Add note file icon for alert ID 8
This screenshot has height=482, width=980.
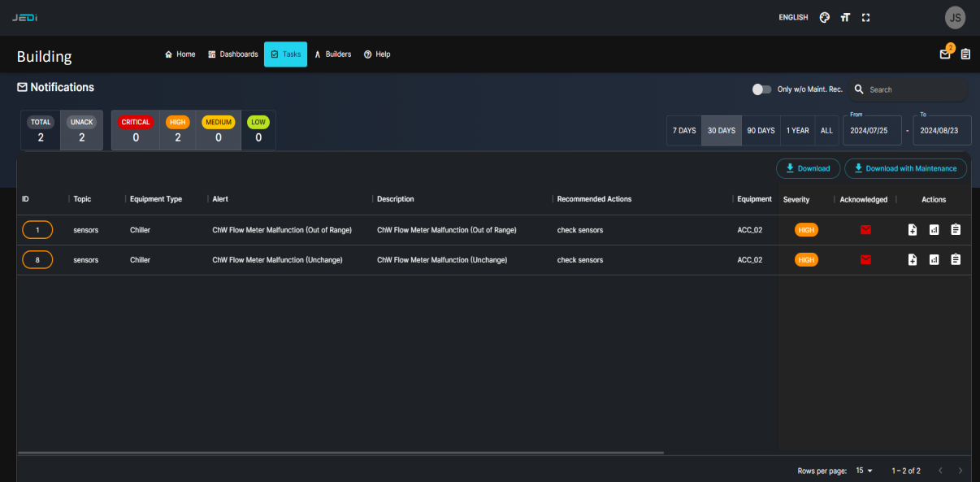coord(913,259)
